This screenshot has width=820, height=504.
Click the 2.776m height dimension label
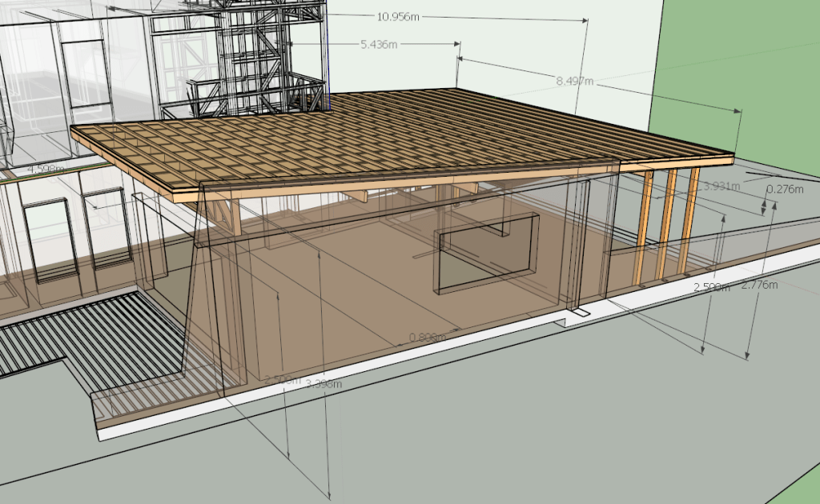coord(760,286)
